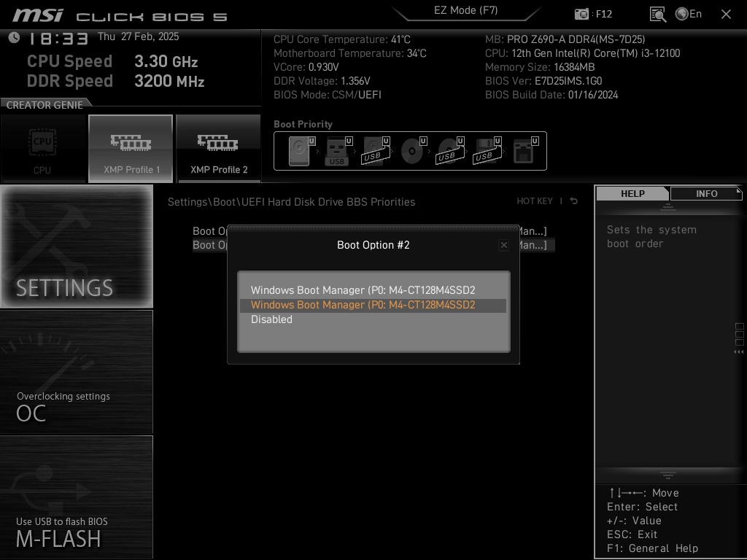
Task: Switch to the HELP tab
Action: [632, 194]
